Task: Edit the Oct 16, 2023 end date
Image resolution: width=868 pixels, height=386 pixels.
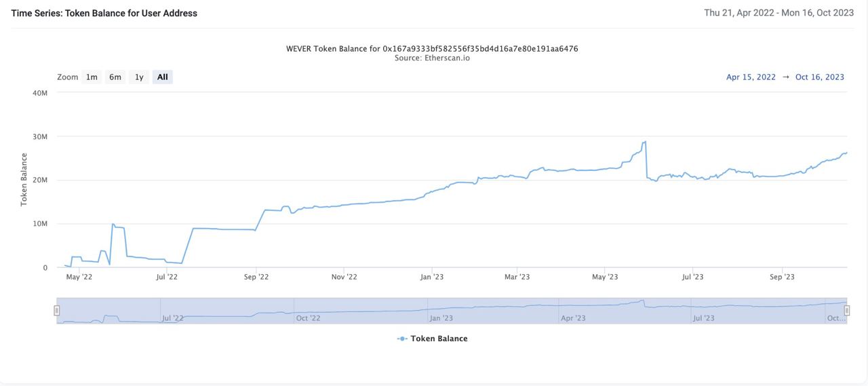Action: pyautogui.click(x=820, y=77)
